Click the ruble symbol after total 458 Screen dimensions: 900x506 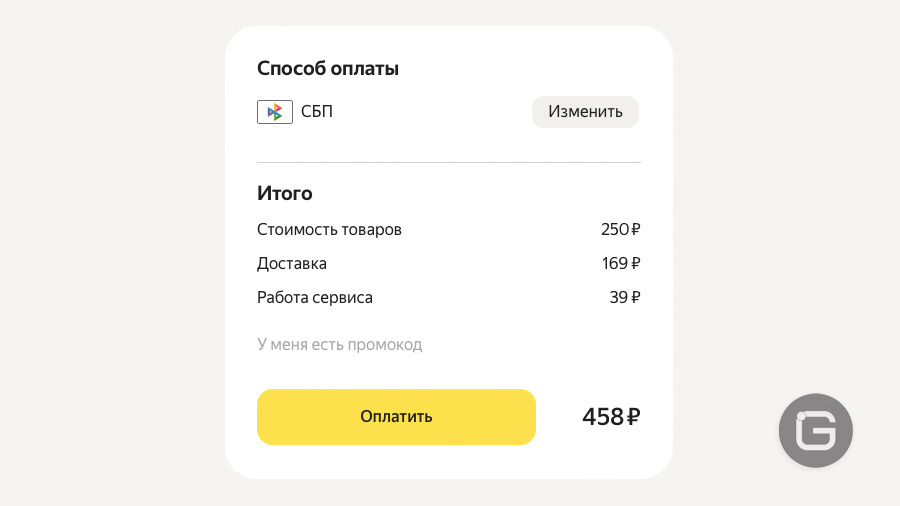coord(633,417)
